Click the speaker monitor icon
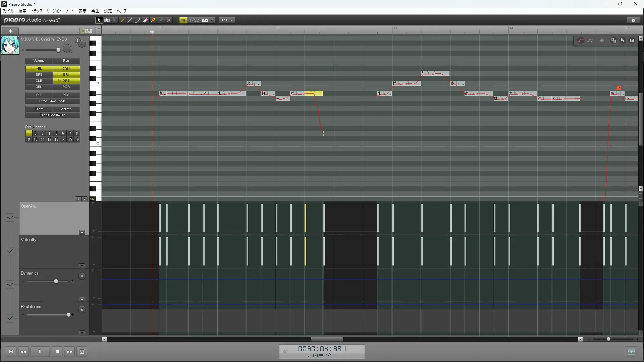This screenshot has width=644, height=362. coord(601,41)
